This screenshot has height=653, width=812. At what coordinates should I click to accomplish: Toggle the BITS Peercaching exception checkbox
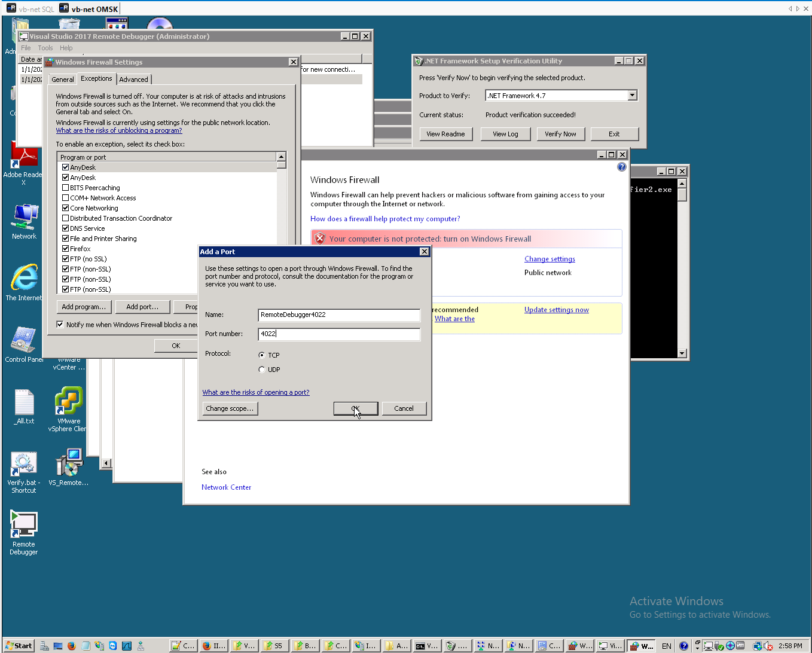(66, 188)
